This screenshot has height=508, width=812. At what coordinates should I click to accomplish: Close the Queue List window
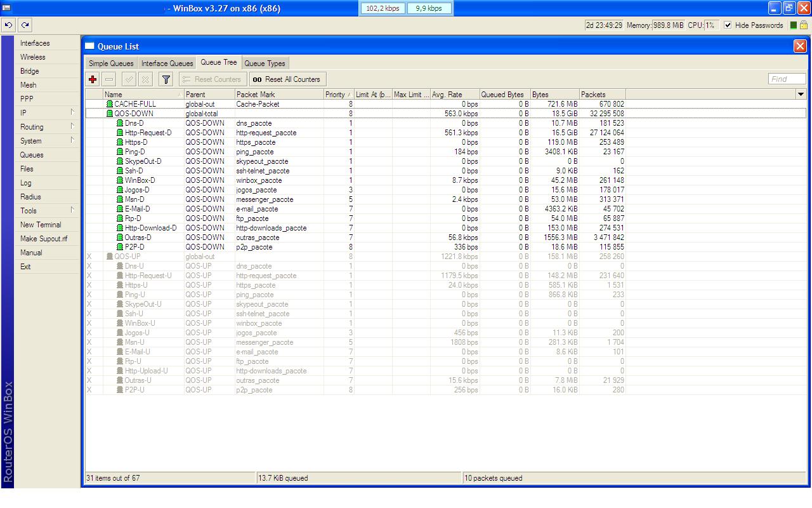(x=800, y=46)
